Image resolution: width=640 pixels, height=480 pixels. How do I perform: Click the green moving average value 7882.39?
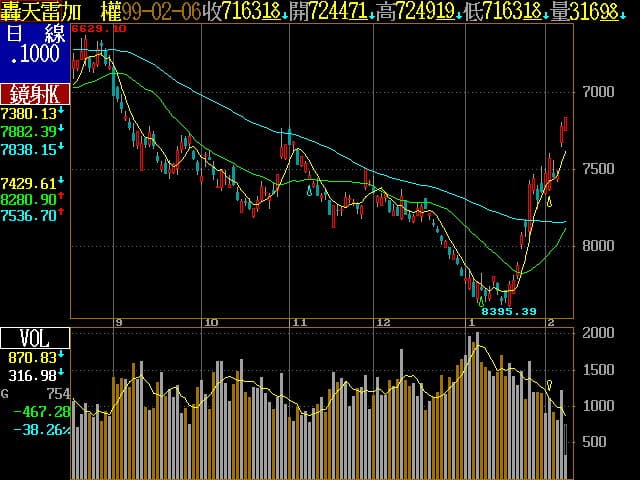tap(29, 131)
